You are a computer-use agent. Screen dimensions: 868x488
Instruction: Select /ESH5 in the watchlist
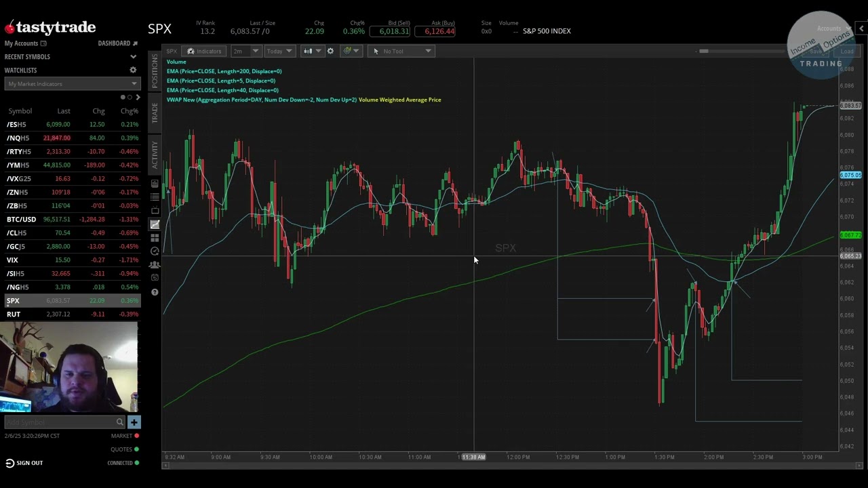pos(72,125)
